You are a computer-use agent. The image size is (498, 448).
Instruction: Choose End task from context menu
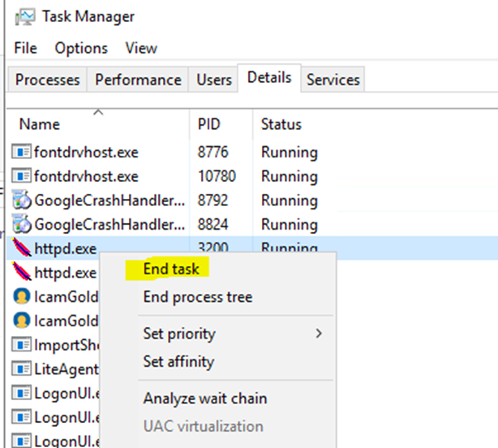point(171,269)
